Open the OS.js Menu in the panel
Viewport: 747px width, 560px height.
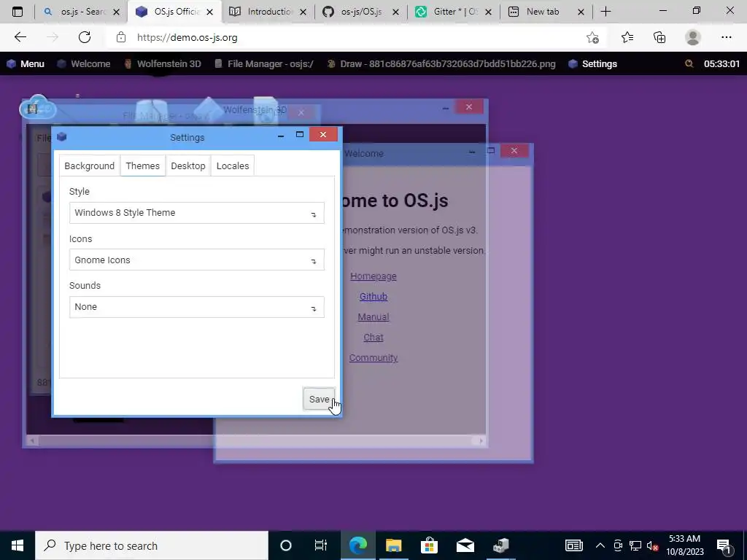point(26,64)
